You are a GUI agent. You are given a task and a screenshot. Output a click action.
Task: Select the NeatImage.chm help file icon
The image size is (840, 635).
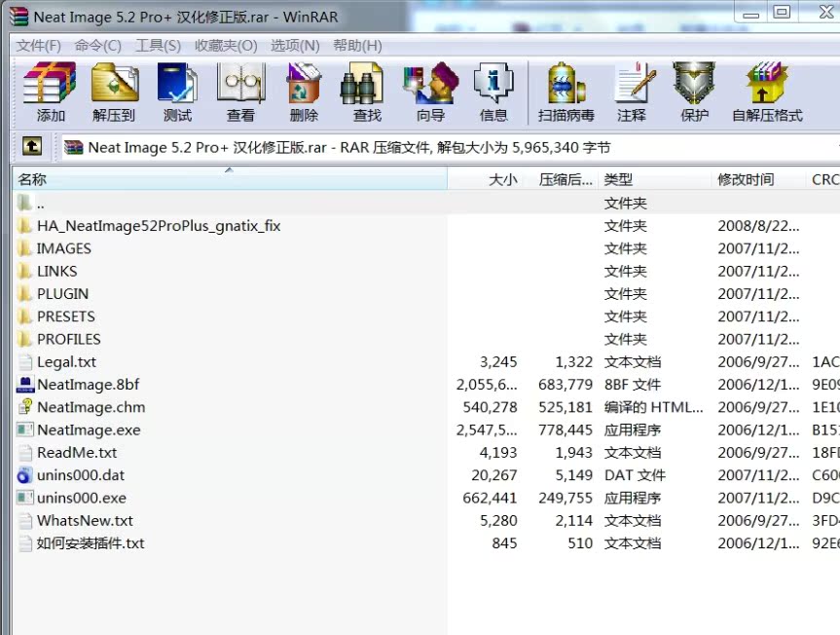(x=24, y=407)
